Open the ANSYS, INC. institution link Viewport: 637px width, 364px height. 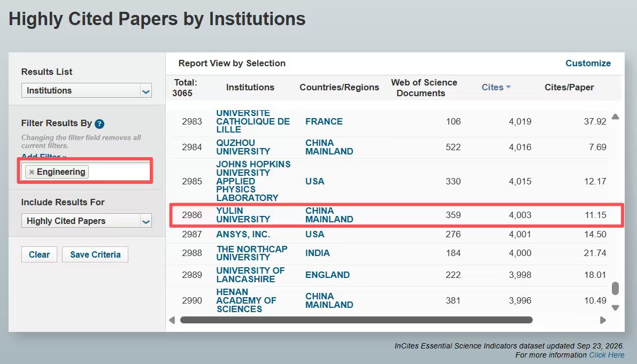[243, 235]
